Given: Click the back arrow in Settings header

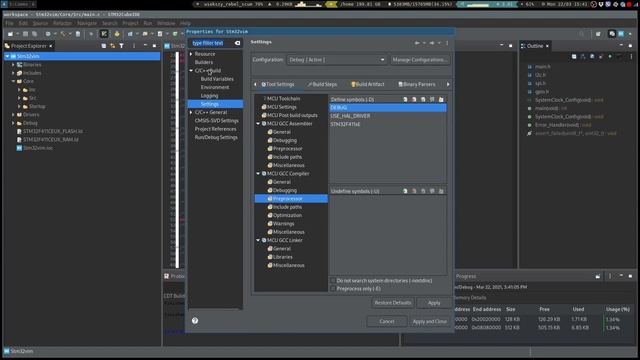Looking at the screenshot, I should (417, 42).
